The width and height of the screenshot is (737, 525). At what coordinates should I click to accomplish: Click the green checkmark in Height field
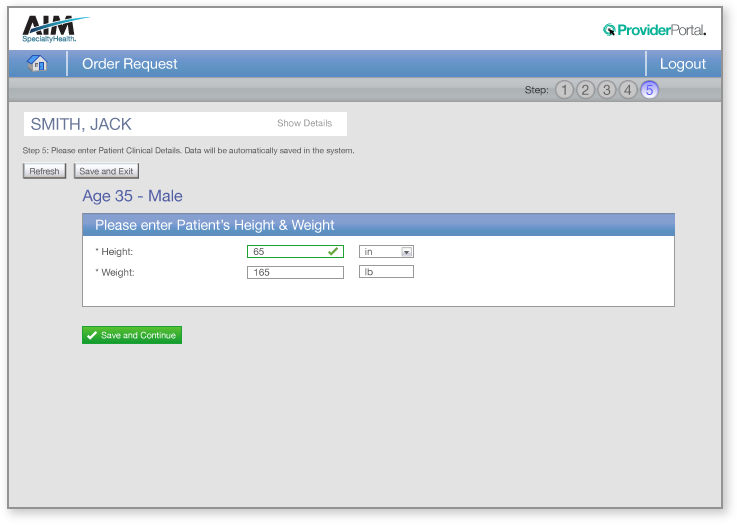pyautogui.click(x=334, y=252)
